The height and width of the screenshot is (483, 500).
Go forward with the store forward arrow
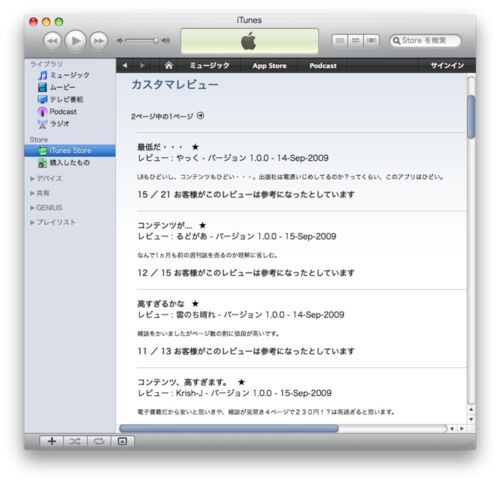142,65
